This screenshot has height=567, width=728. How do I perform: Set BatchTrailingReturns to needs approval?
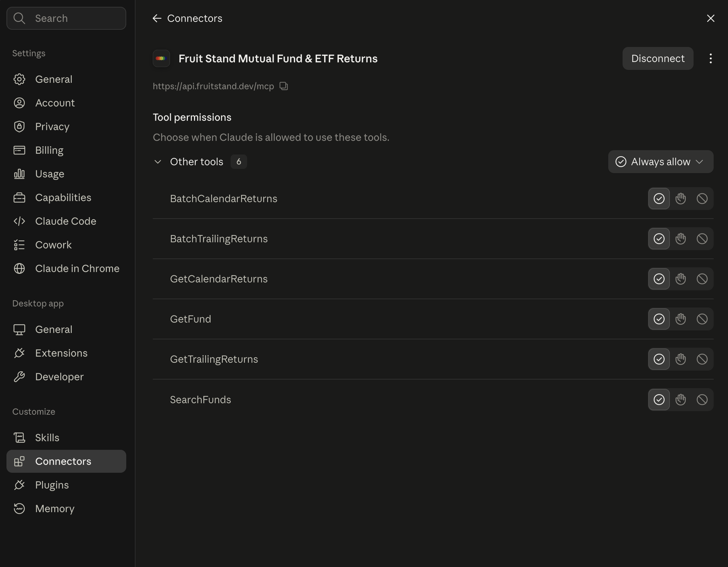point(680,239)
